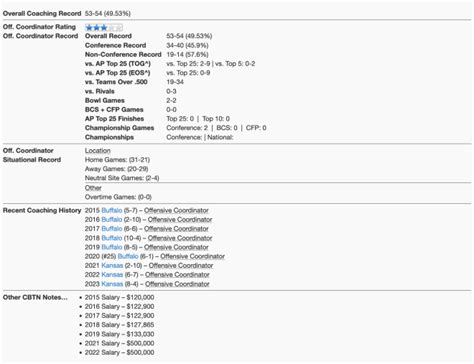Click the Other situational heading
This screenshot has width=474, height=364.
93,188
